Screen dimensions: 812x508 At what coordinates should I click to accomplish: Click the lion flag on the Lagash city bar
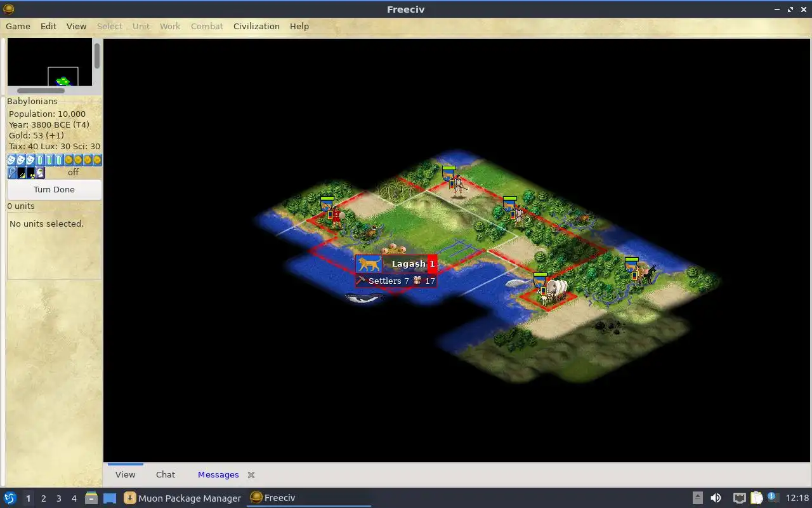(x=369, y=264)
